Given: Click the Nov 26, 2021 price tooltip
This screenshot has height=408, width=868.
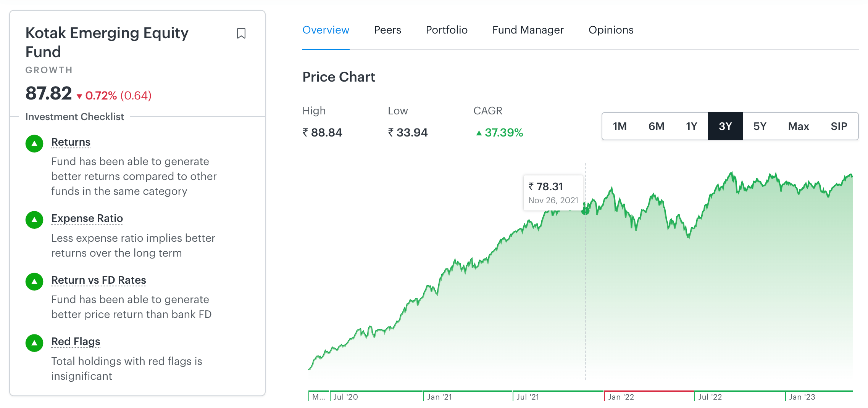Looking at the screenshot, I should 553,192.
